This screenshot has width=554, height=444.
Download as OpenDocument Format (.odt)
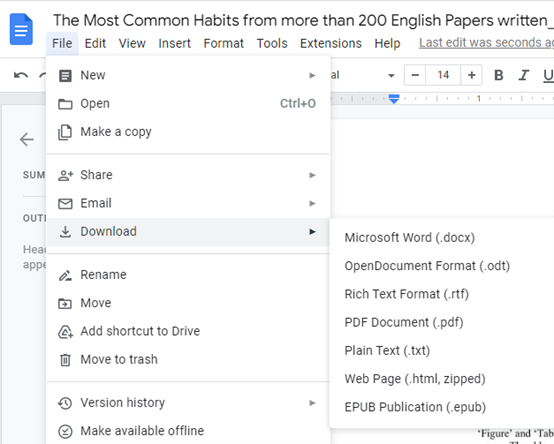(442, 266)
